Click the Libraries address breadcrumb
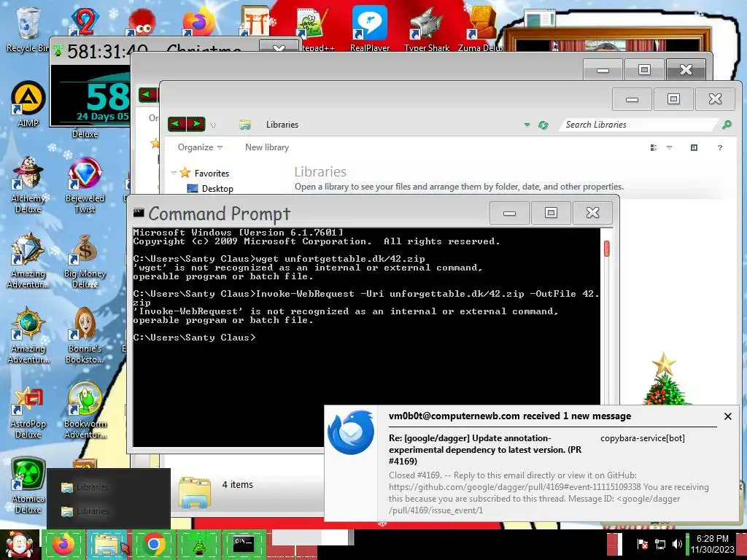The width and height of the screenshot is (747, 560). pos(282,125)
